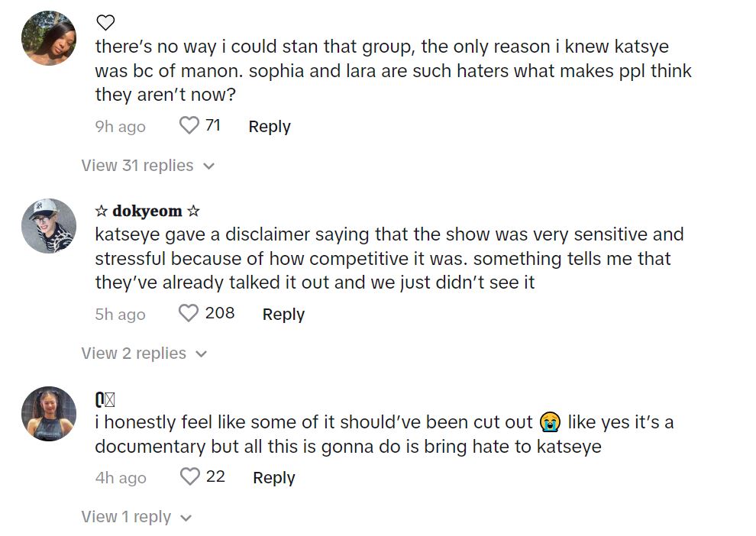Click the username above the documentary comment

(105, 399)
